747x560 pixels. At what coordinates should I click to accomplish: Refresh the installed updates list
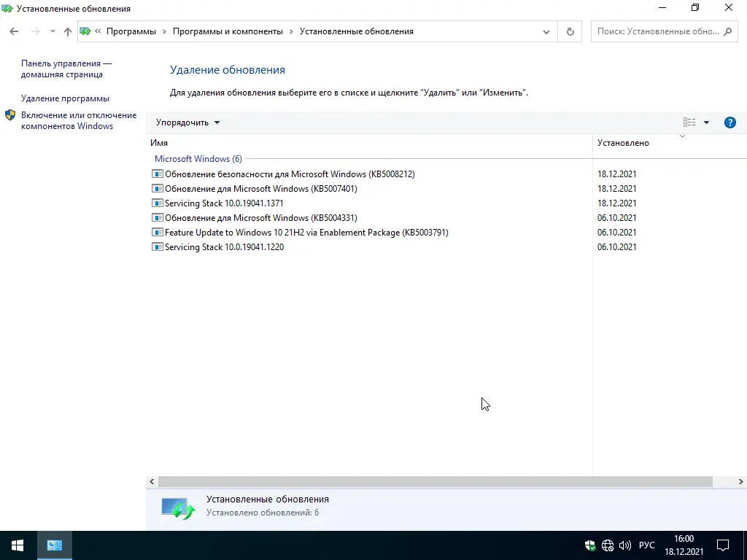coord(570,32)
